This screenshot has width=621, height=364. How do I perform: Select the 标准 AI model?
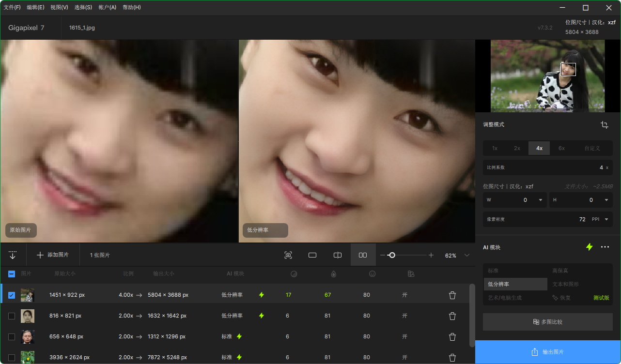click(515, 271)
